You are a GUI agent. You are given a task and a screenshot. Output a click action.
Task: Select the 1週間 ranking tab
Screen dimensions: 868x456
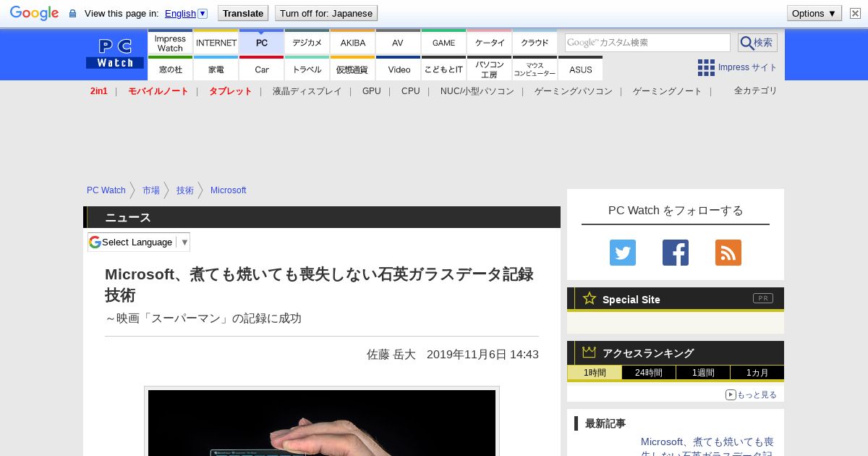point(703,373)
